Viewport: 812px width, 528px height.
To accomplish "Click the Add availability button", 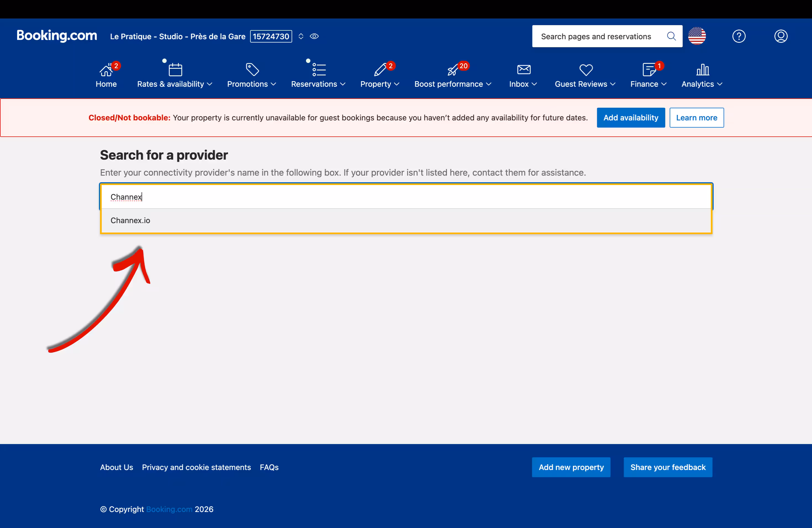I will (x=631, y=118).
